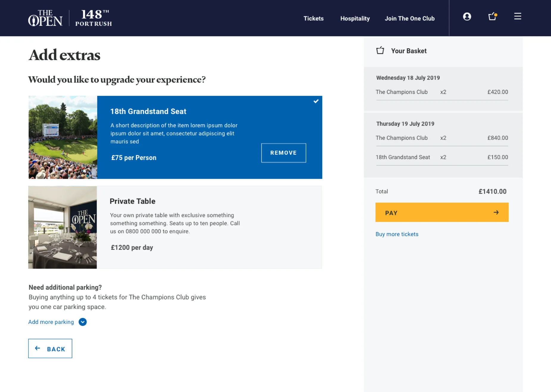The image size is (551, 392).
Task: Open Join The One Club menu item
Action: tap(409, 18)
